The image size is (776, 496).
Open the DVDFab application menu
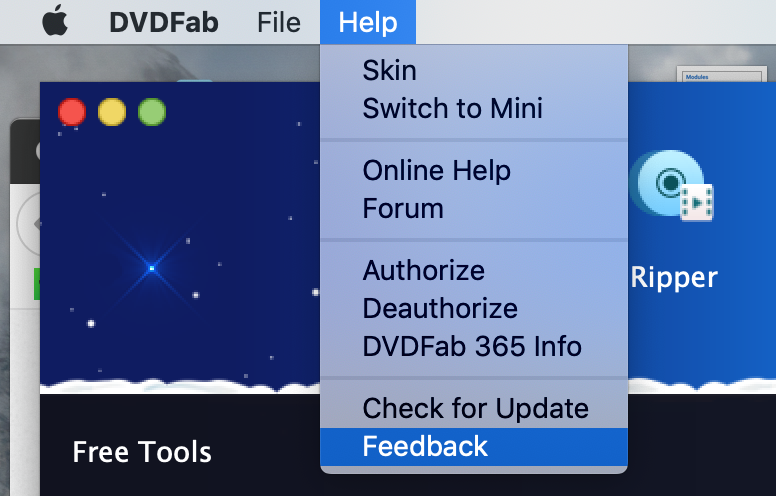pyautogui.click(x=164, y=22)
